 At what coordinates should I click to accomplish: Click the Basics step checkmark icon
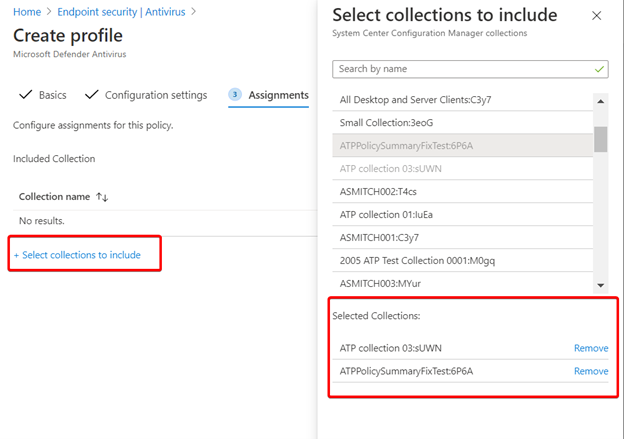[25, 95]
